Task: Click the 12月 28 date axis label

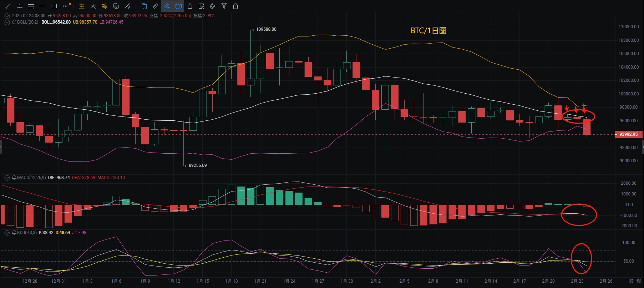Action: [x=30, y=281]
